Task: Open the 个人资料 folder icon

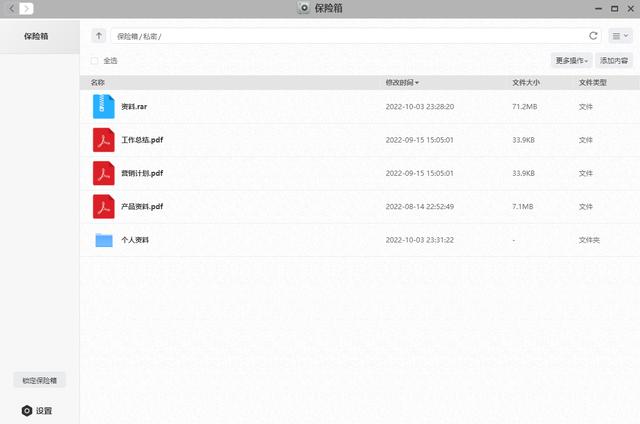Action: 104,240
